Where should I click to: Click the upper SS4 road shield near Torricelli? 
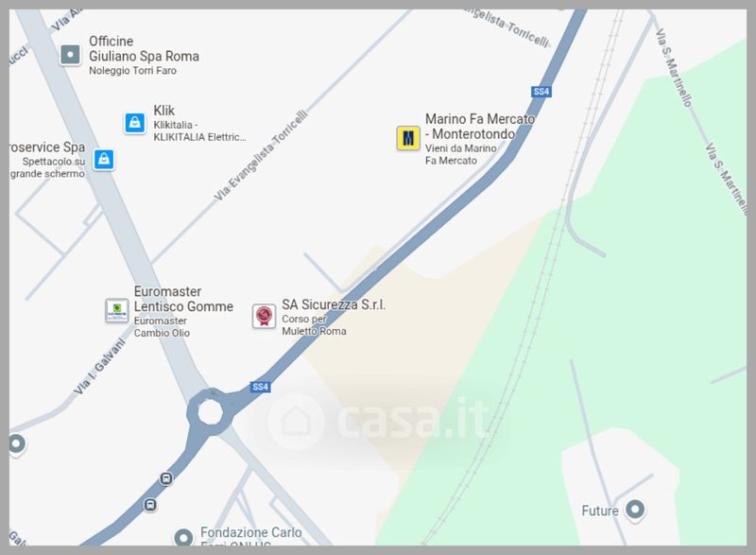pyautogui.click(x=541, y=92)
